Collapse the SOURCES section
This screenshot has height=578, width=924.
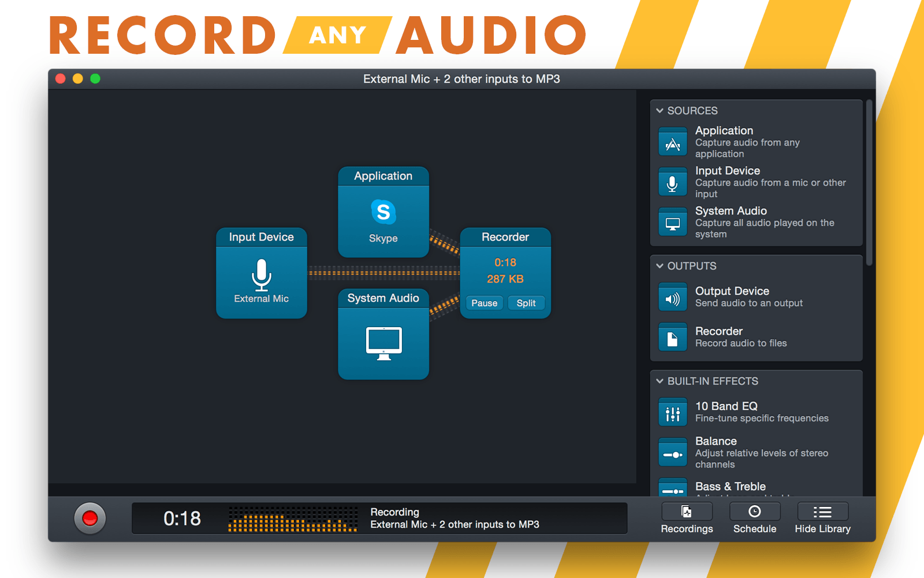click(660, 110)
